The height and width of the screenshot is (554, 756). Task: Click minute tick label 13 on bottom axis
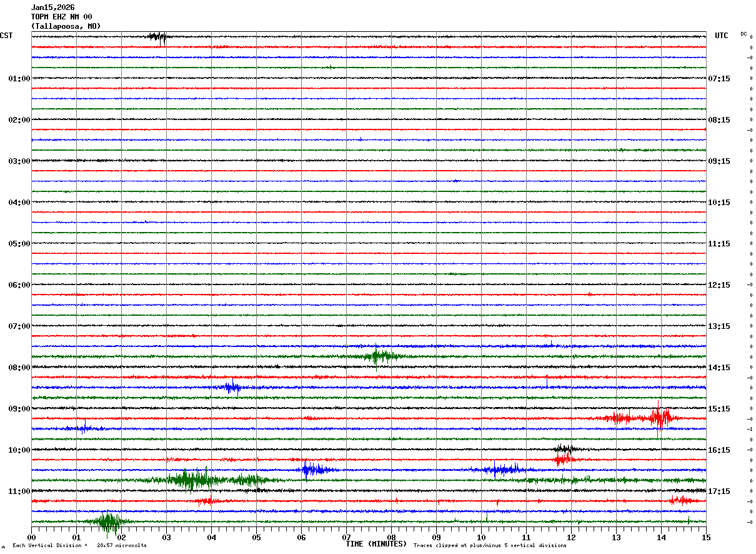pos(616,537)
